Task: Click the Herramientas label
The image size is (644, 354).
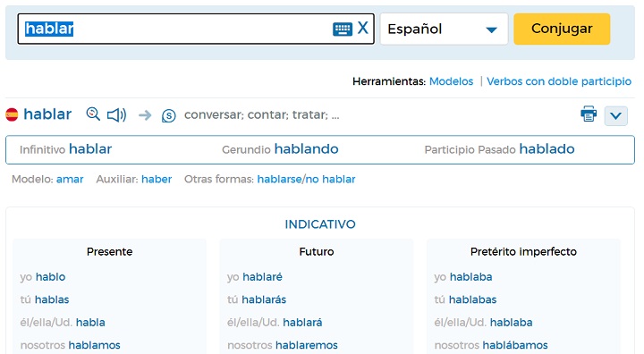Action: [x=389, y=81]
